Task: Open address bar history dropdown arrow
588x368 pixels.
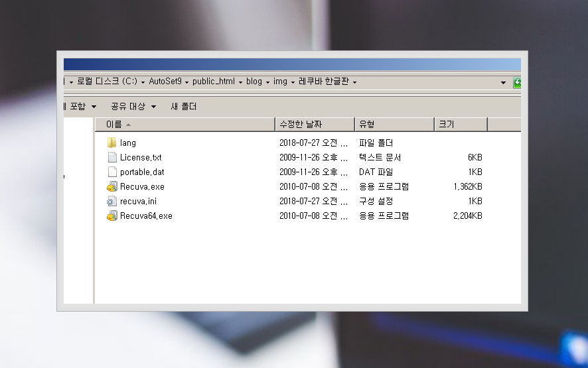Action: (x=503, y=82)
